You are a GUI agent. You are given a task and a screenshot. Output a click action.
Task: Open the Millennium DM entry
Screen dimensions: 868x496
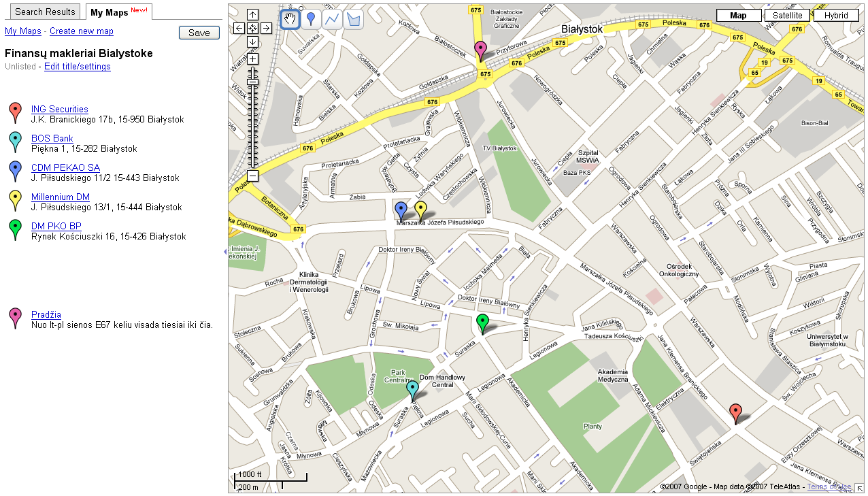point(61,197)
